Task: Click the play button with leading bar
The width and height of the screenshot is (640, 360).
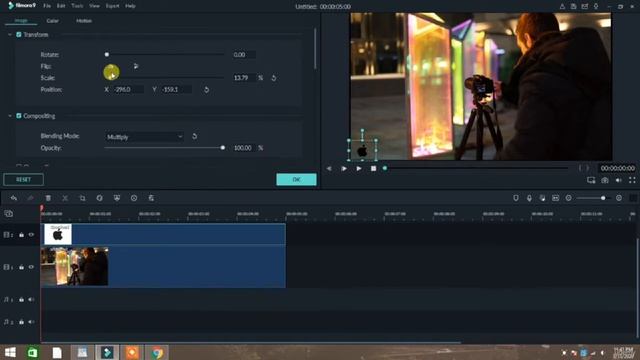Action: [344, 168]
